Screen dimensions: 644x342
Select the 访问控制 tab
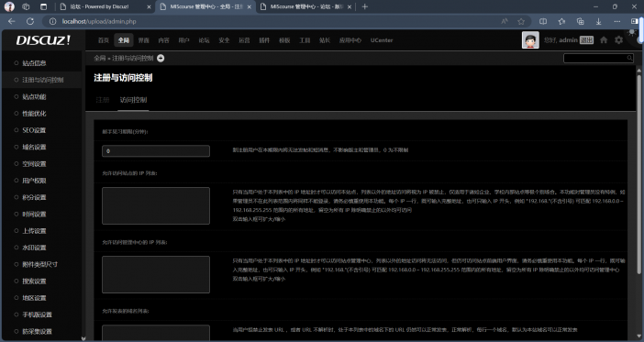point(133,100)
